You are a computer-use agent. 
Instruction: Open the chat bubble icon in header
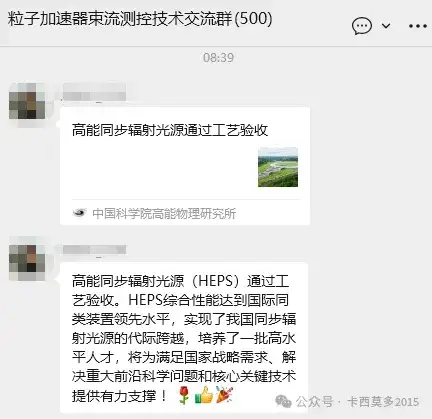362,26
